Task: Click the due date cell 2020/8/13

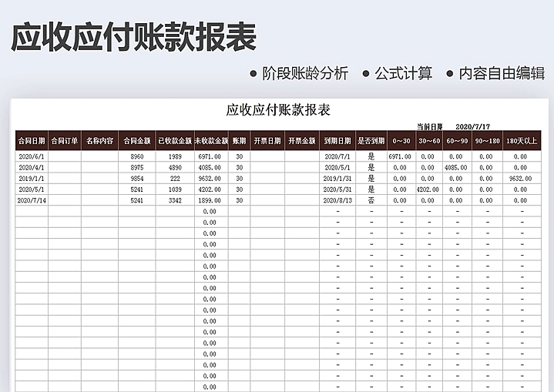Action: pos(337,200)
